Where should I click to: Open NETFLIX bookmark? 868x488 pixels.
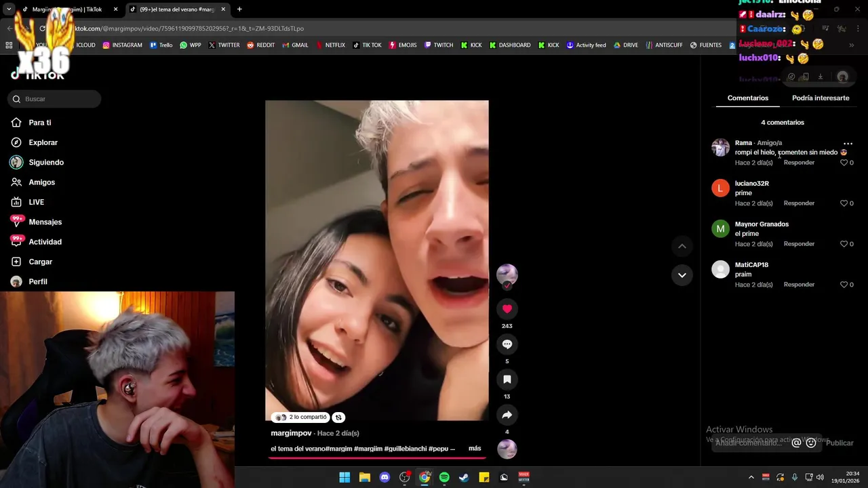[331, 45]
